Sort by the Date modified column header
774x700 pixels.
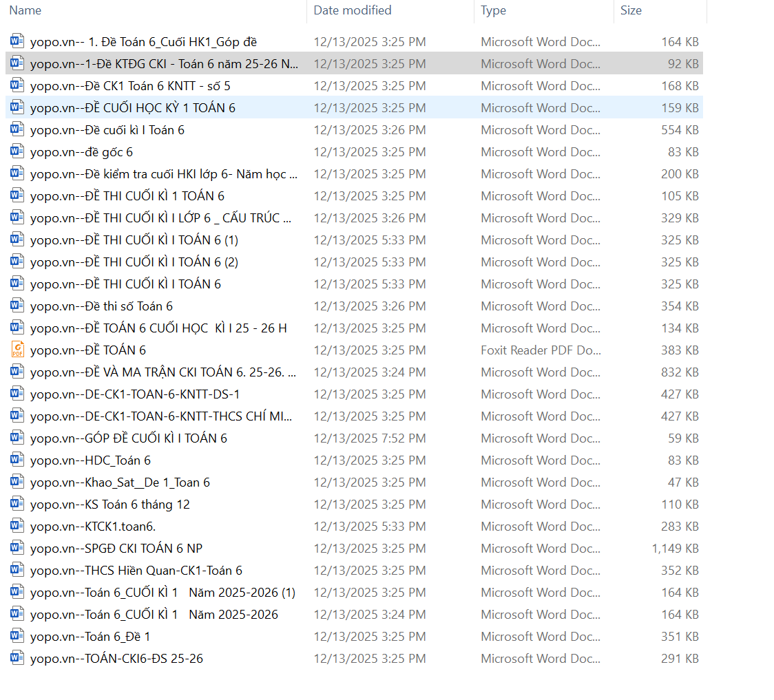coord(352,10)
